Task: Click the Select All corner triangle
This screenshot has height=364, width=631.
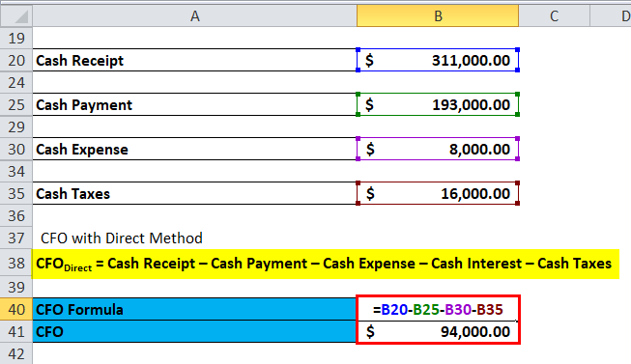Action: (x=16, y=16)
